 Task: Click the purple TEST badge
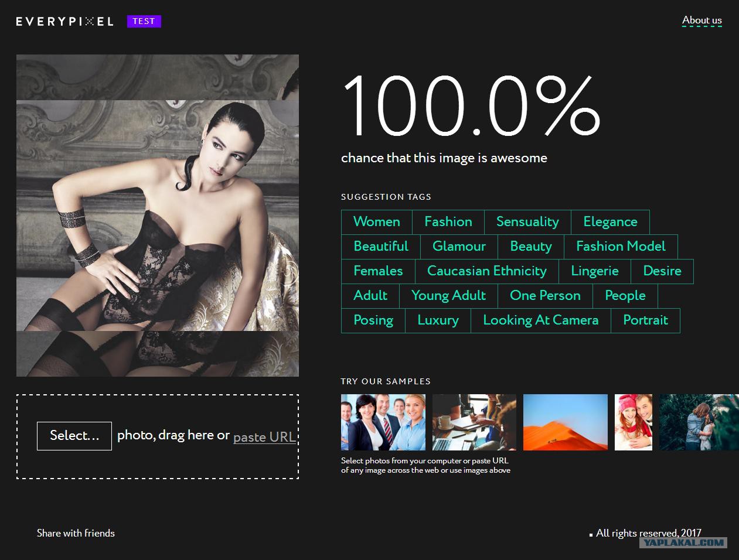point(144,22)
